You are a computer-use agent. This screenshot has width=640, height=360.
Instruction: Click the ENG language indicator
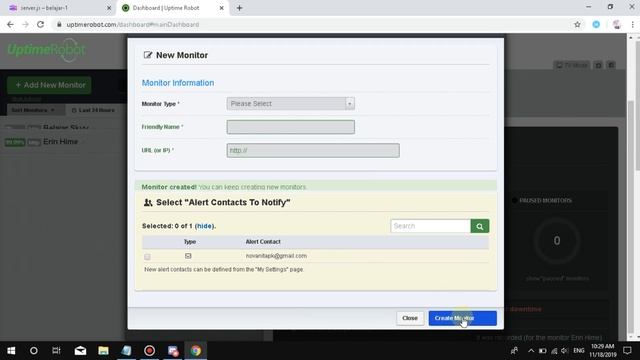point(579,351)
